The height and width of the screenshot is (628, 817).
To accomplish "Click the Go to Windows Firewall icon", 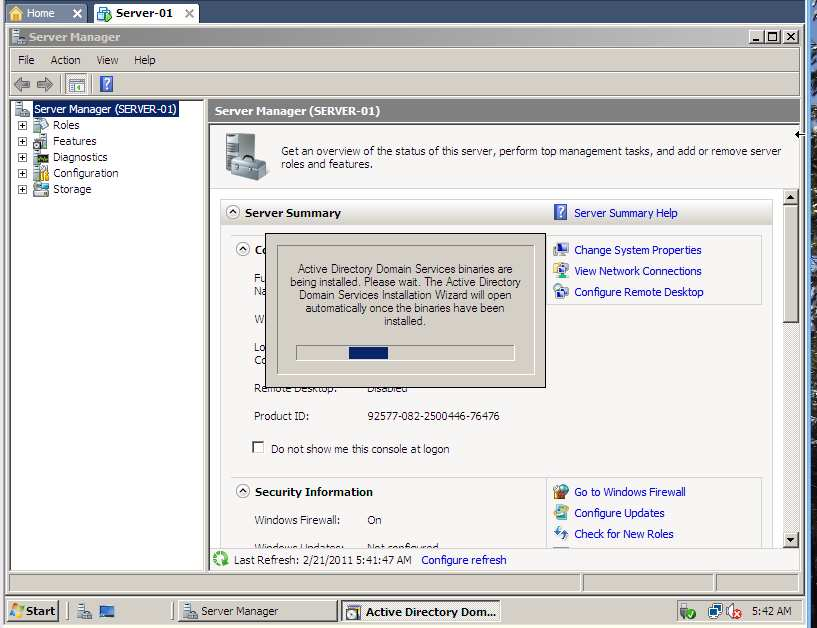I will 561,491.
